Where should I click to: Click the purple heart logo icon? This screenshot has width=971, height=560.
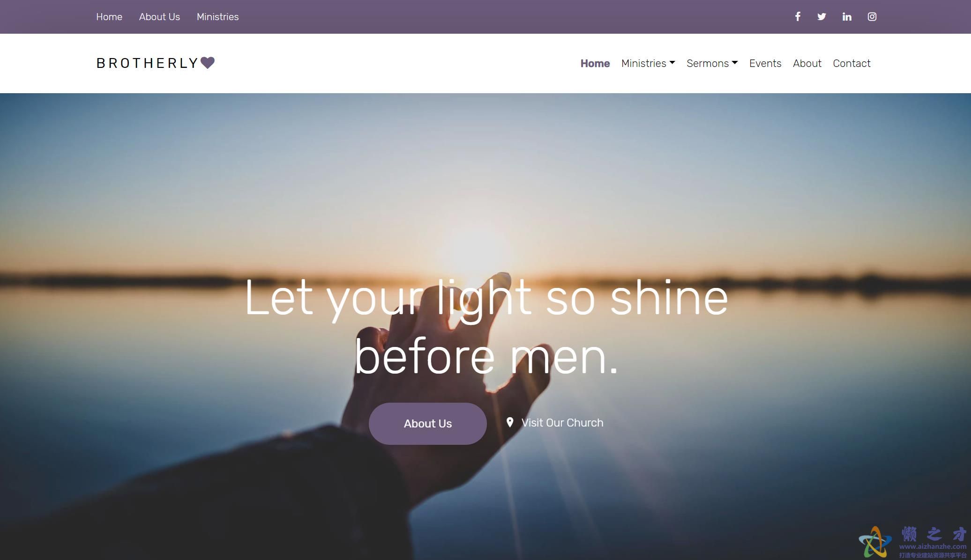tap(208, 63)
